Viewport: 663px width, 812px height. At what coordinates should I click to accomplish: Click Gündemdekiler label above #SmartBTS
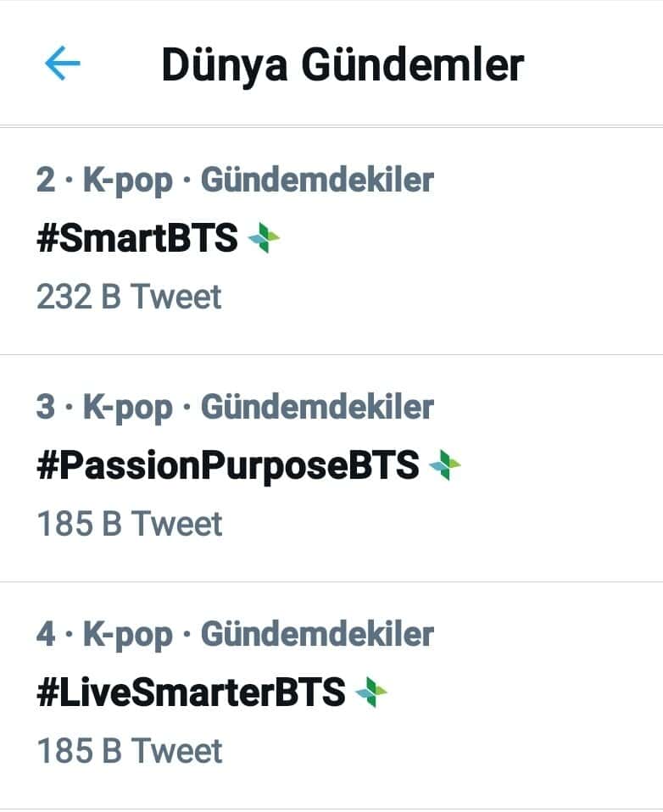(317, 180)
